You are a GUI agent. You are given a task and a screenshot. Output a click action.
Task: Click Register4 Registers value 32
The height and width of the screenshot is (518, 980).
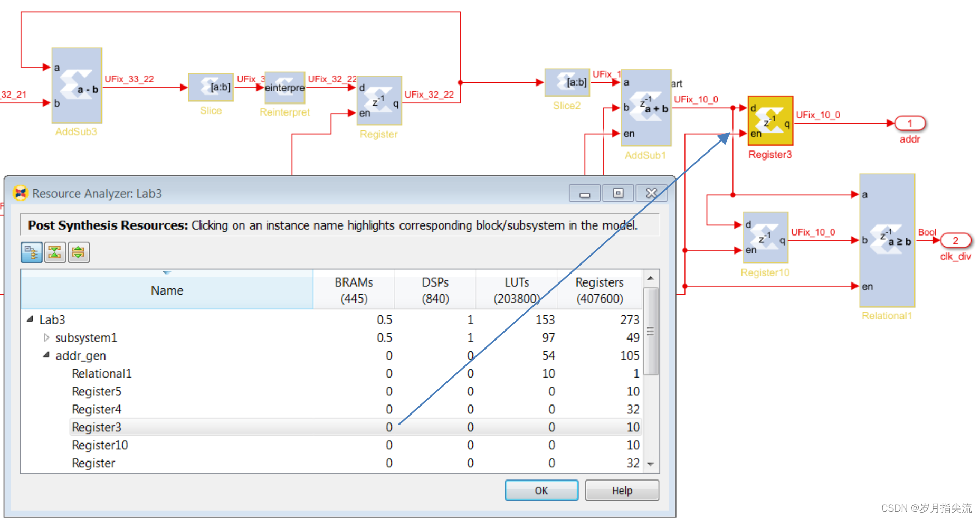(x=633, y=409)
